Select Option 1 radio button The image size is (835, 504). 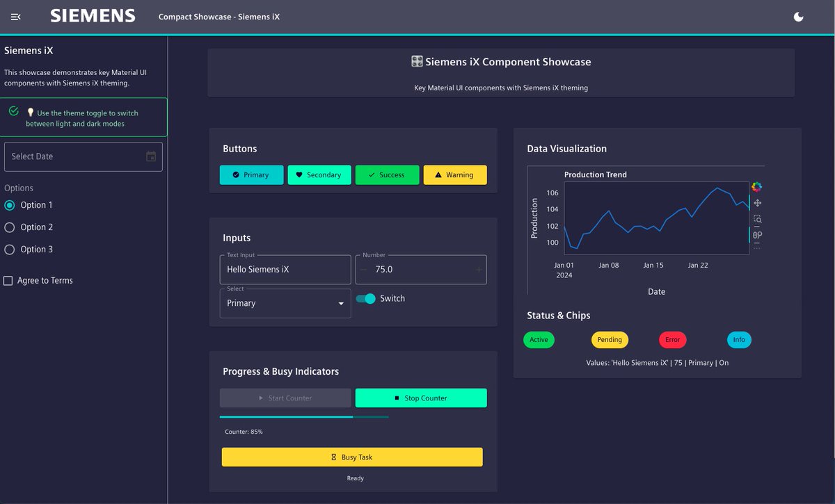(10, 205)
